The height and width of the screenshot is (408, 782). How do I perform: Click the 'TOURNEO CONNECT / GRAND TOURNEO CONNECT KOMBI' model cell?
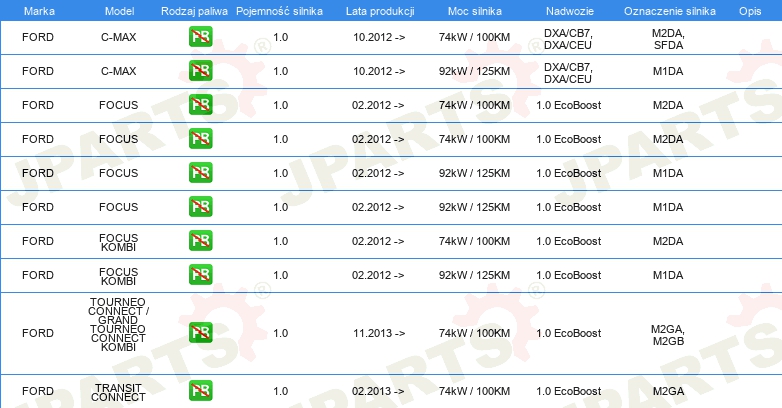(118, 325)
